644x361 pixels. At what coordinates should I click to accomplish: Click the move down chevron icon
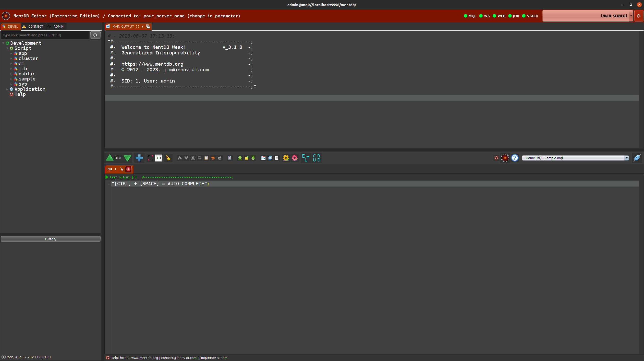(186, 158)
